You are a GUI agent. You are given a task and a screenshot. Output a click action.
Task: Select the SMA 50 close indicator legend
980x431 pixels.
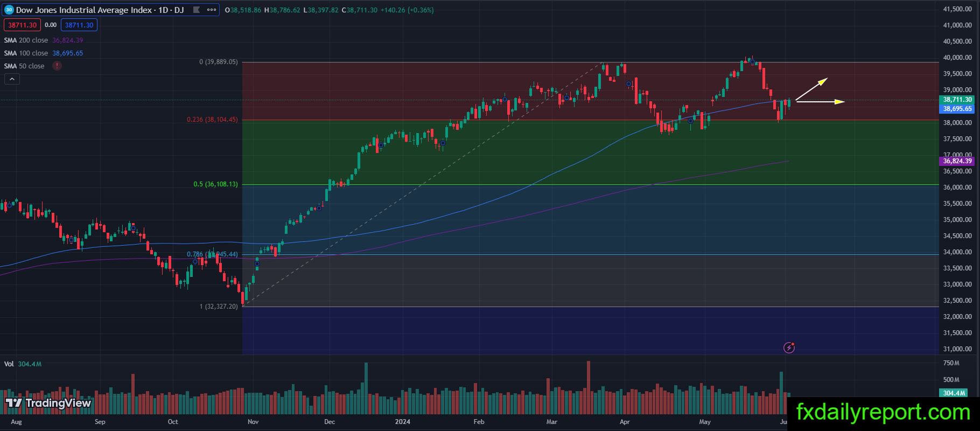pos(24,66)
